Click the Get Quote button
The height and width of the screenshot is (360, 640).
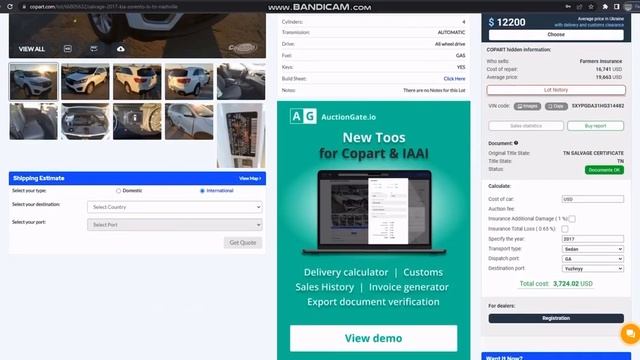click(243, 242)
